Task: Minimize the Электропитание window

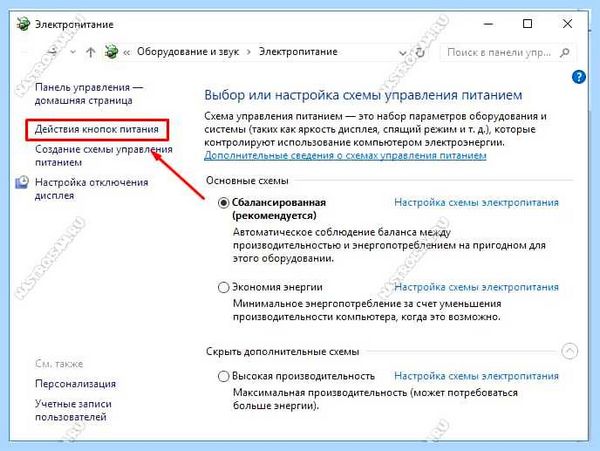Action: (x=488, y=24)
